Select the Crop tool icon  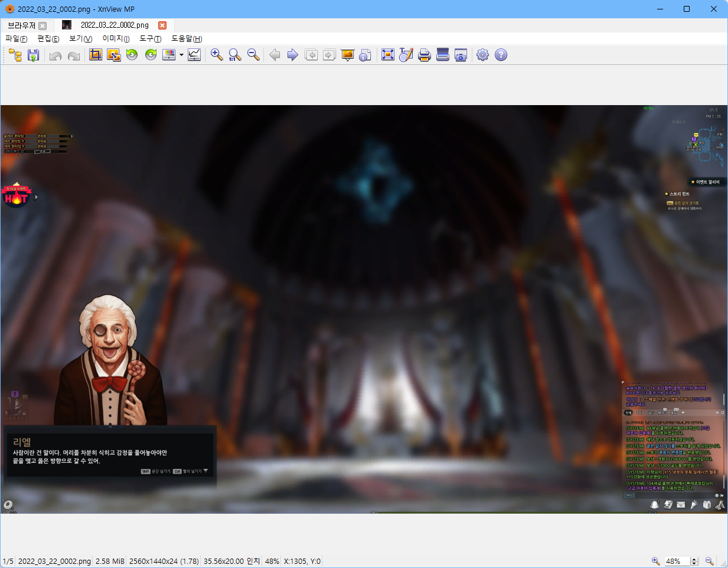pos(96,55)
